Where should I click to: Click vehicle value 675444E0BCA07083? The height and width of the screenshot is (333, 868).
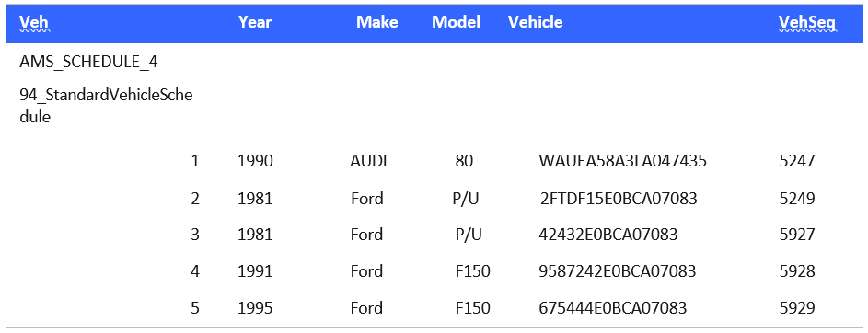[613, 307]
